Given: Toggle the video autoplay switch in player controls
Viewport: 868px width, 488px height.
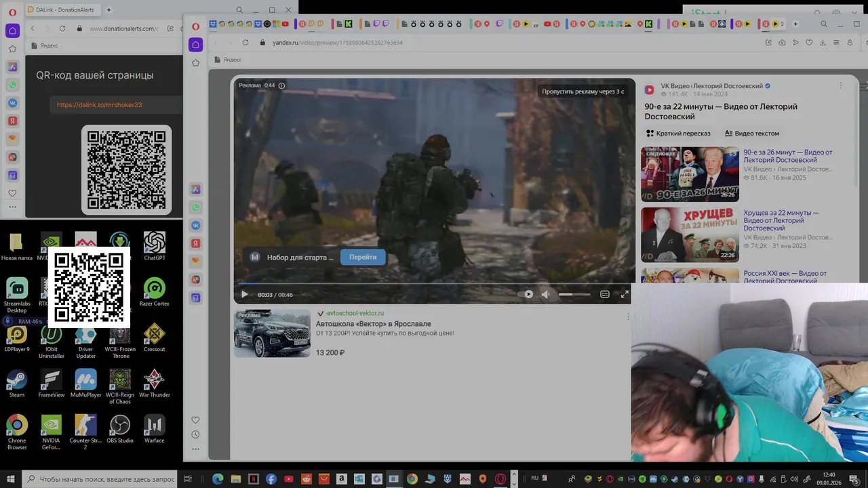Looking at the screenshot, I should click(x=526, y=294).
